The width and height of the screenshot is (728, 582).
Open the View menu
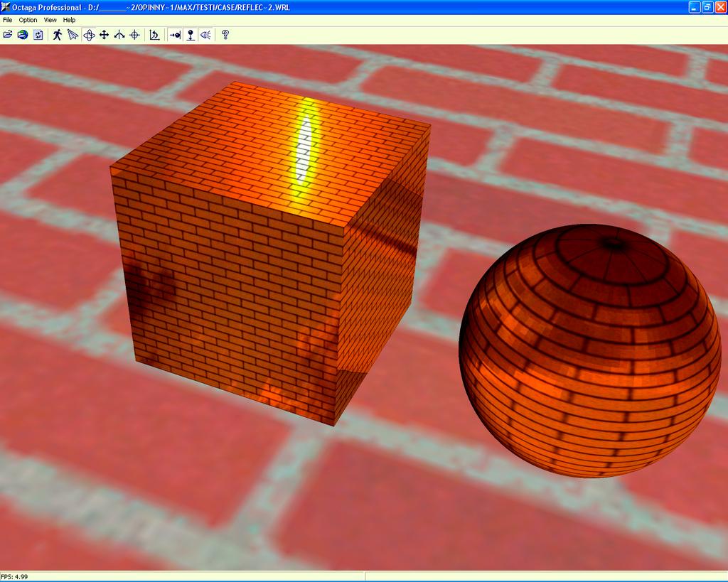[x=50, y=20]
